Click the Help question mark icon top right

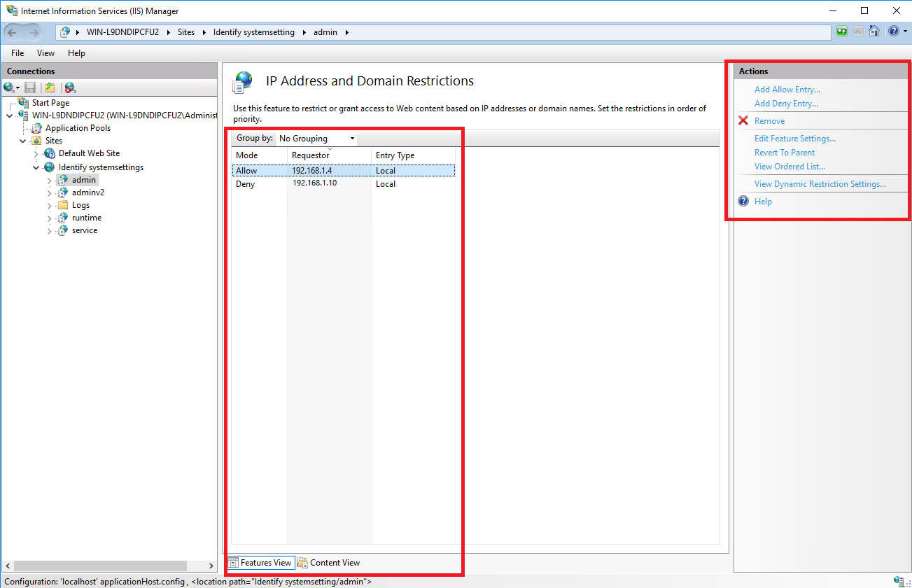tap(893, 31)
